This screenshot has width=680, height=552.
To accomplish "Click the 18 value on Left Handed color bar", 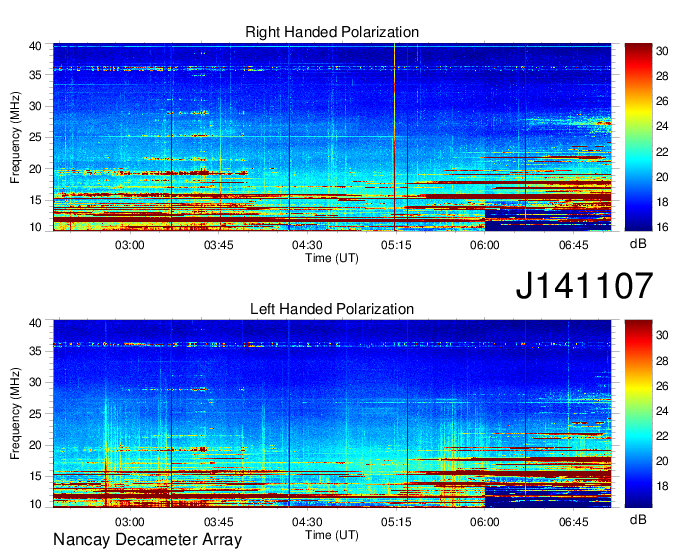I will pyautogui.click(x=662, y=486).
